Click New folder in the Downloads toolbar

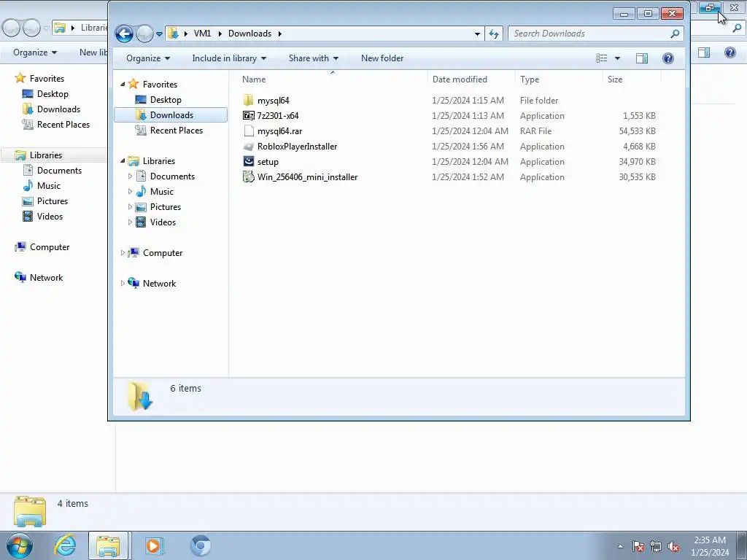click(x=382, y=58)
